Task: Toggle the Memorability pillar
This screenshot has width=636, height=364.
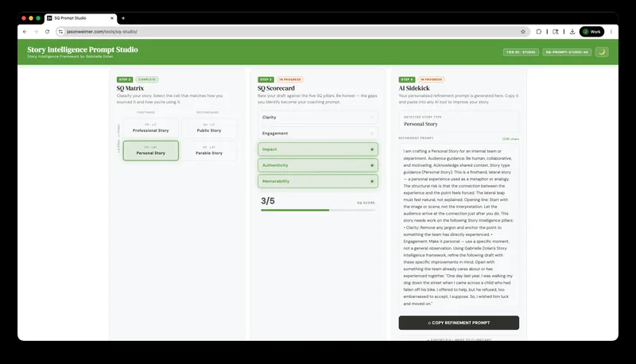Action: [x=317, y=181]
